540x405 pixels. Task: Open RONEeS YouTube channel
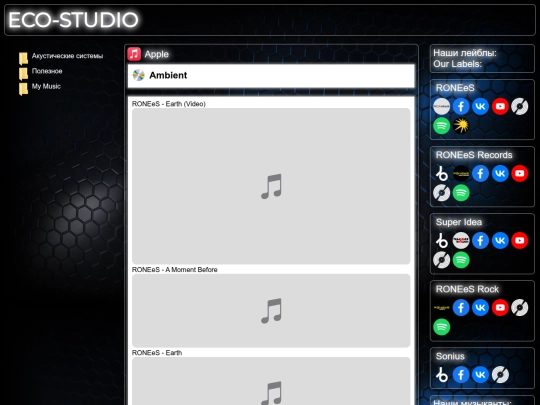[x=500, y=106]
